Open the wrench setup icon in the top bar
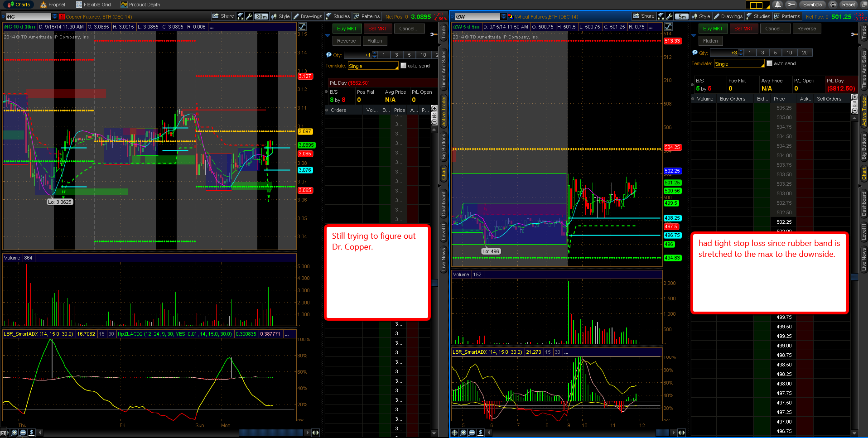Image resolution: width=868 pixels, height=438 pixels. click(791, 5)
